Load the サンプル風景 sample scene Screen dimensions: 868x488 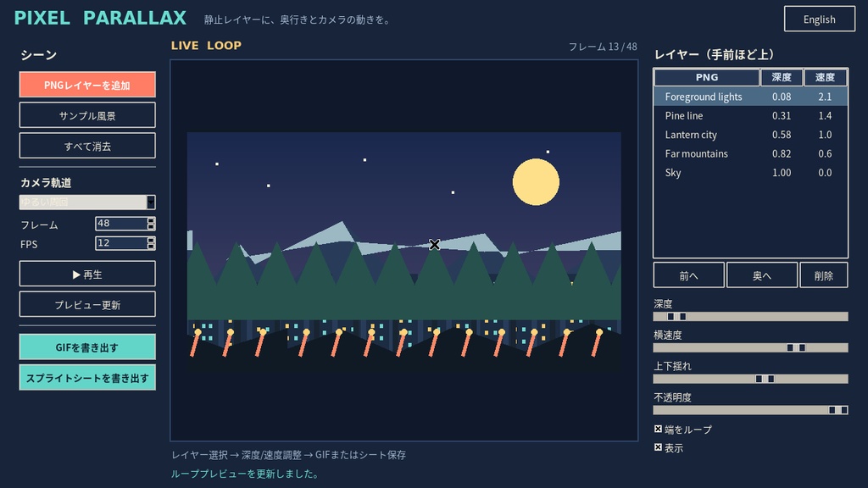pyautogui.click(x=87, y=115)
